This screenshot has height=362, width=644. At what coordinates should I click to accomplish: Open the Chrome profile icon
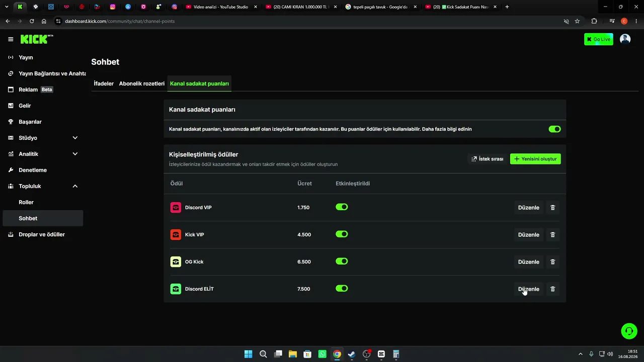(624, 21)
